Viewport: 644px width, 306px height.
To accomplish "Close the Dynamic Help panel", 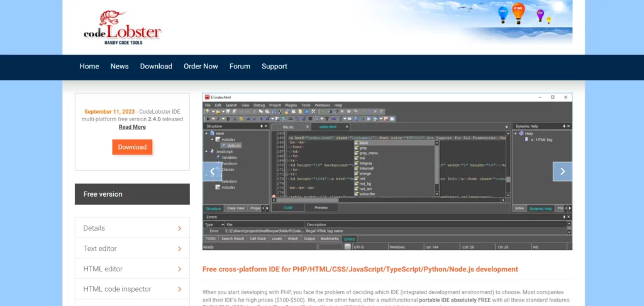I will pyautogui.click(x=569, y=126).
